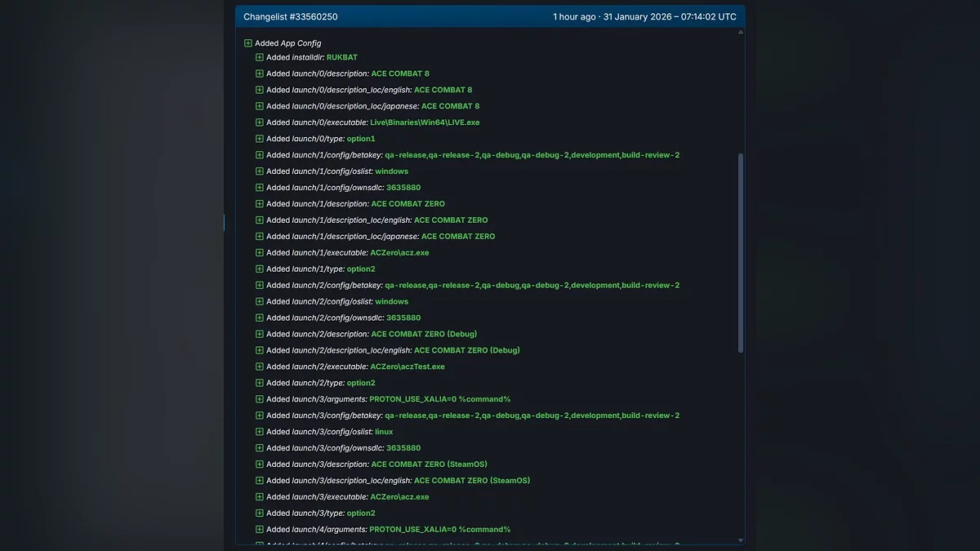
Task: Click plus icon for launch/3/description_loc/english row
Action: (x=260, y=481)
